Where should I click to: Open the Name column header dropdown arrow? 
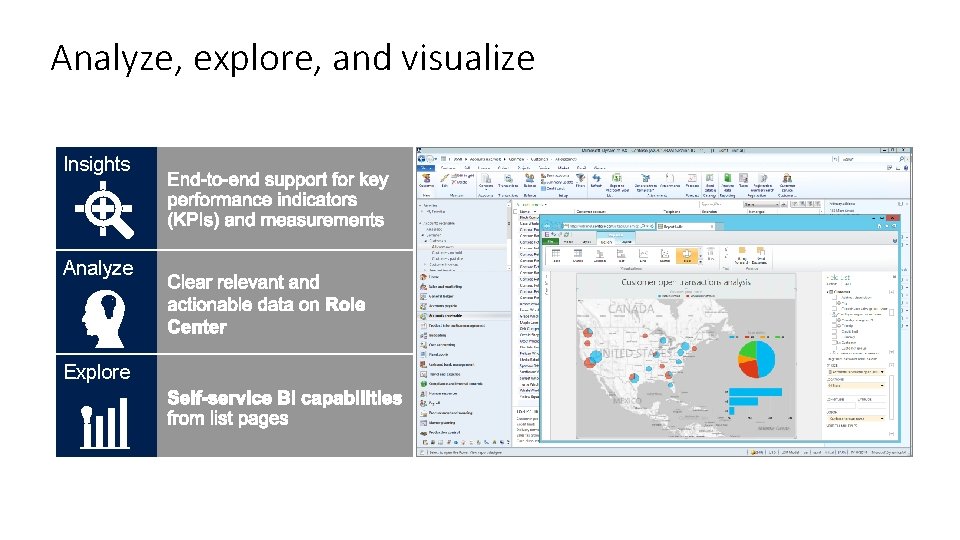click(536, 211)
